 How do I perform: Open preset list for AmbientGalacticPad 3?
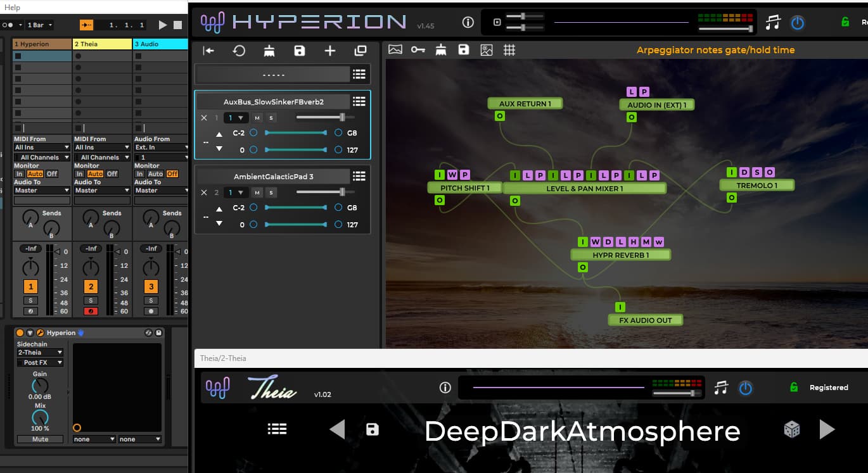pyautogui.click(x=359, y=177)
